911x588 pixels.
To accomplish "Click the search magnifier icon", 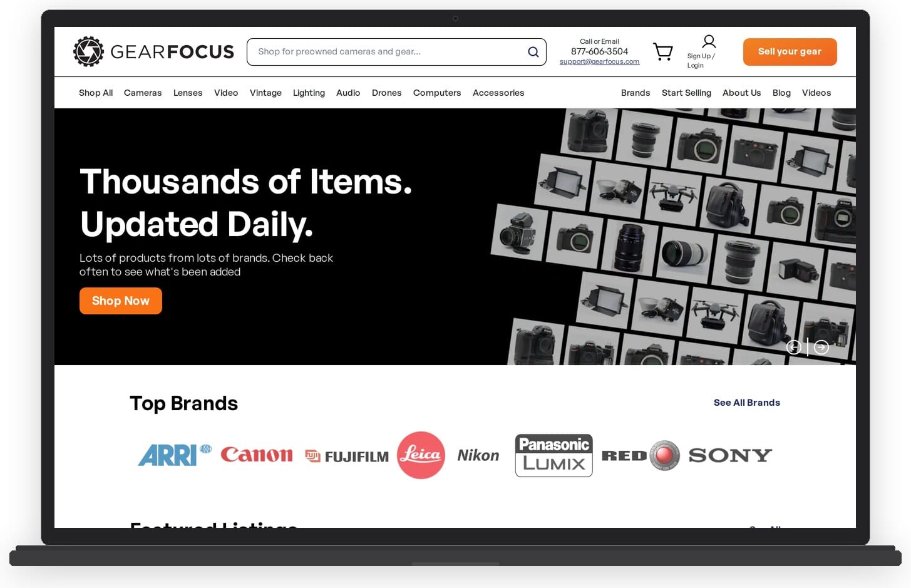I will pyautogui.click(x=533, y=51).
